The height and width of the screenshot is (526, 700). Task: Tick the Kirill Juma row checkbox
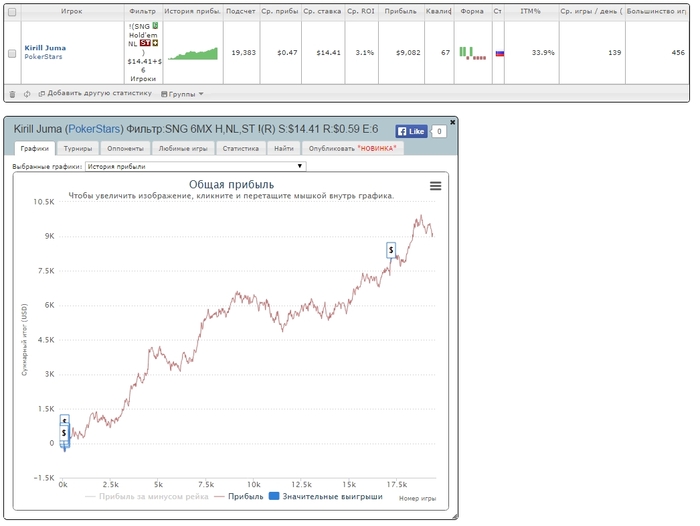(12, 54)
